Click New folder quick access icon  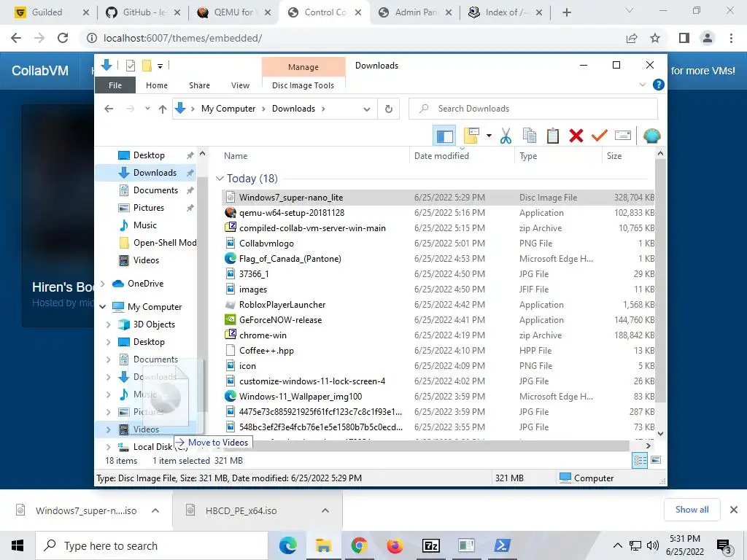pyautogui.click(x=147, y=66)
